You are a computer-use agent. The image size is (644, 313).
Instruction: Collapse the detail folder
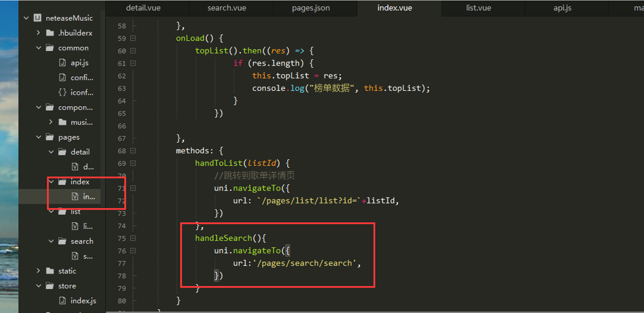[51, 152]
